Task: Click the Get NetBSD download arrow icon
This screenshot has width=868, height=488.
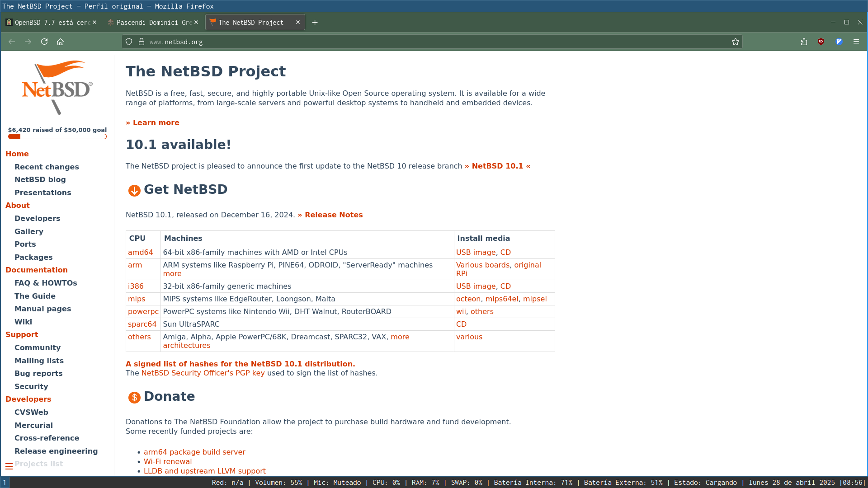Action: (x=134, y=191)
